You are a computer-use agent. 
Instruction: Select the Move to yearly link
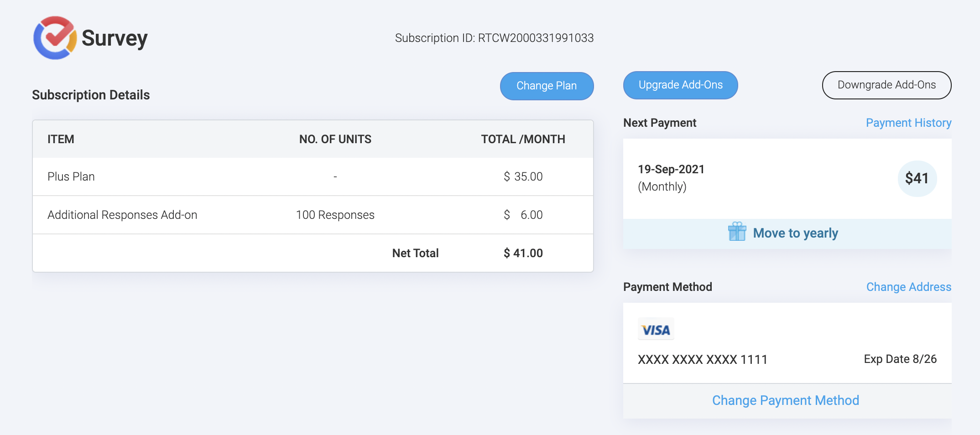(795, 233)
